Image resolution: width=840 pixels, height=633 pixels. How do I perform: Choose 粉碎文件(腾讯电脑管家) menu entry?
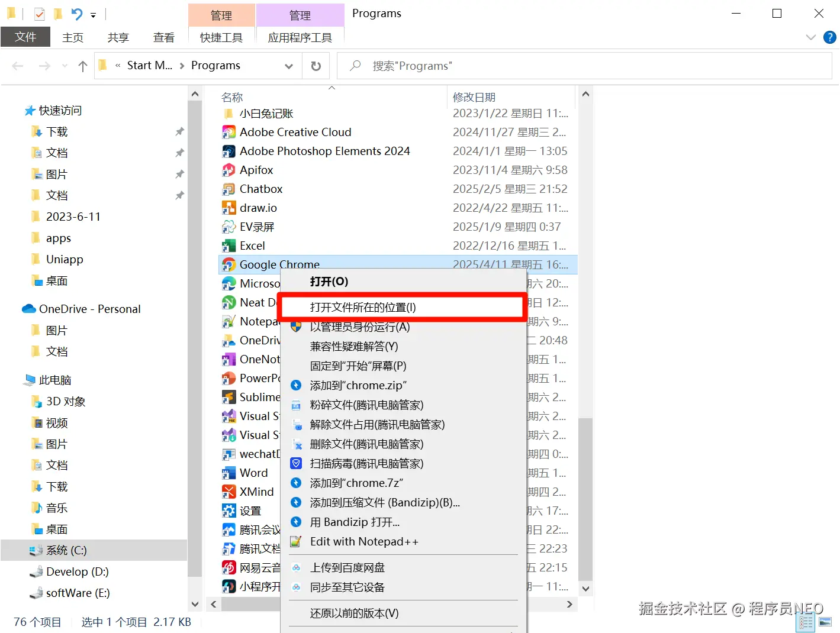(403, 405)
